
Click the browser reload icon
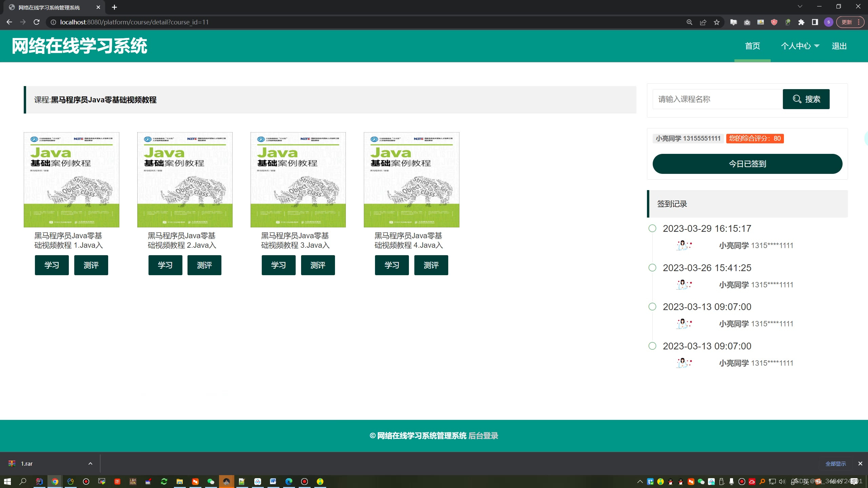coord(37,22)
